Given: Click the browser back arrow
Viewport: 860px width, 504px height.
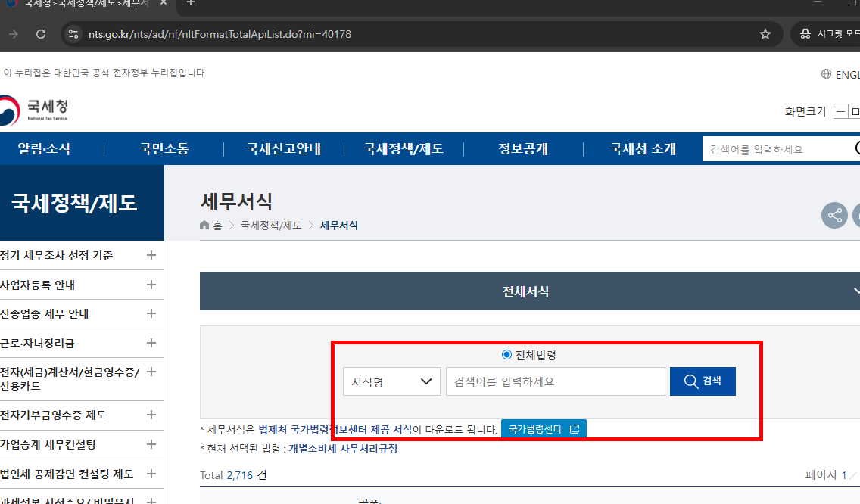Looking at the screenshot, I should pos(14,33).
